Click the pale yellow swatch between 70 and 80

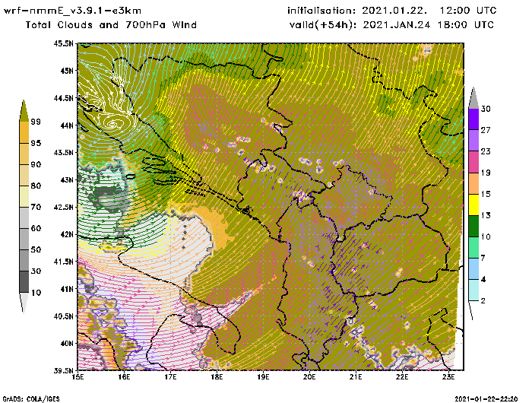click(x=24, y=197)
